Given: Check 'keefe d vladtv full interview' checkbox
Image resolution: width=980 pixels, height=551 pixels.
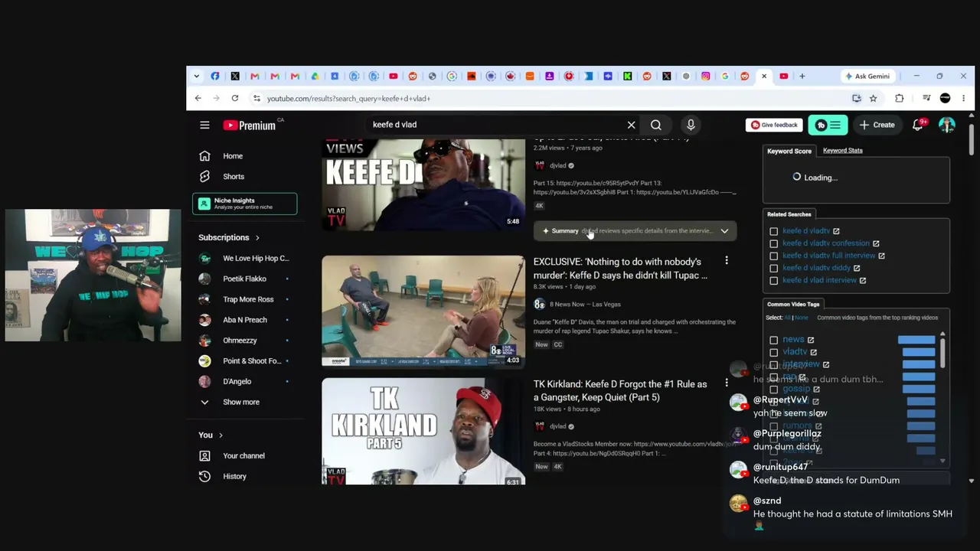Looking at the screenshot, I should 773,256.
